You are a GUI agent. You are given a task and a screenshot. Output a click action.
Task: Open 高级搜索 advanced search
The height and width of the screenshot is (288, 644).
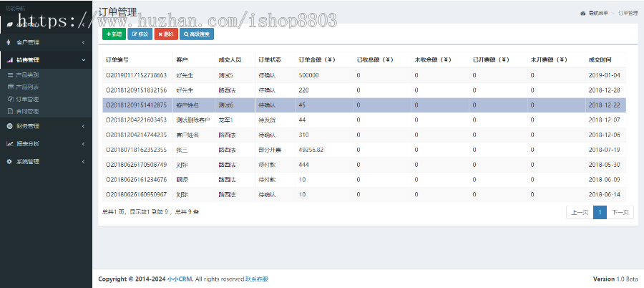[196, 34]
